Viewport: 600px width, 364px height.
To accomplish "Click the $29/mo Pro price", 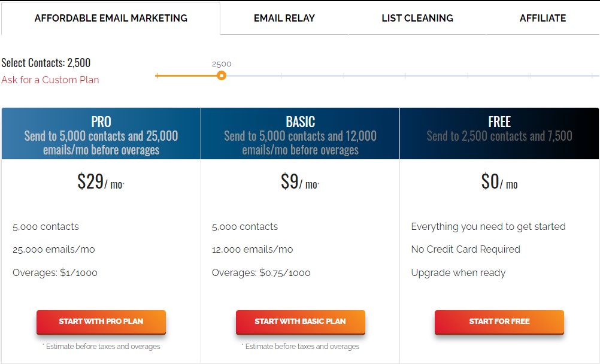I will click(x=101, y=181).
